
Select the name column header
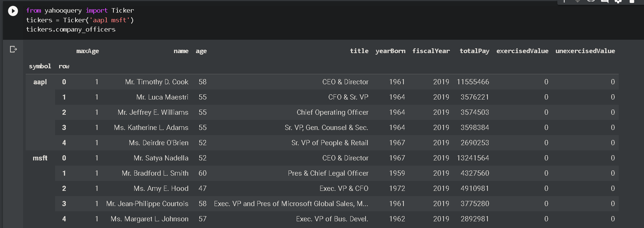click(x=181, y=51)
